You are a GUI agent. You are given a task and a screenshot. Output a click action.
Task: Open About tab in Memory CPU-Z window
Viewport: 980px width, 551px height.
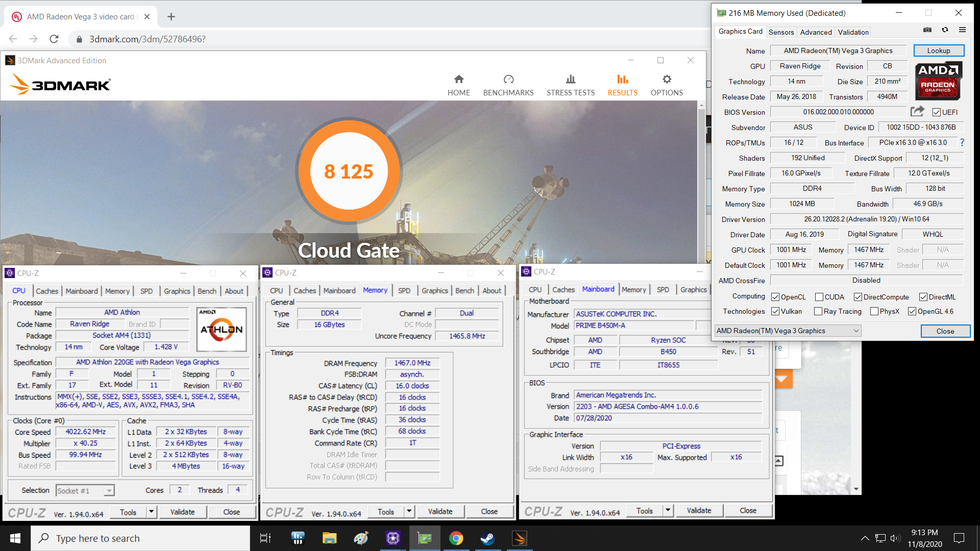coord(492,290)
